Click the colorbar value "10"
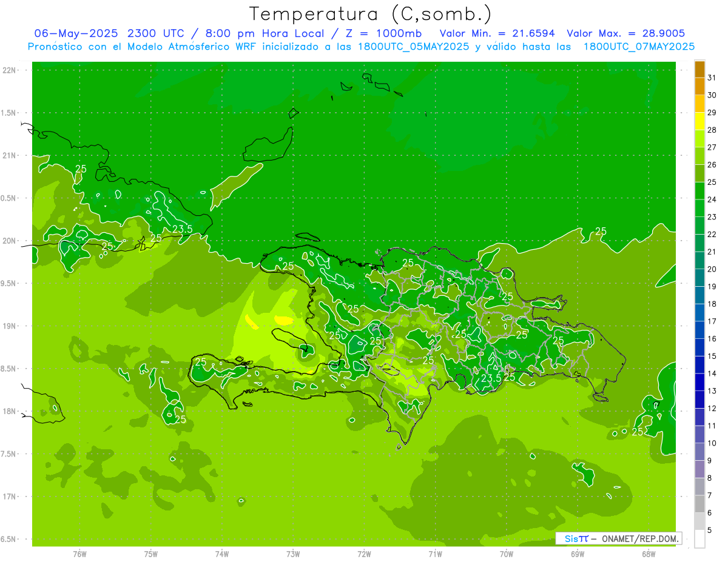Image resolution: width=728 pixels, height=562 pixels. [712, 443]
